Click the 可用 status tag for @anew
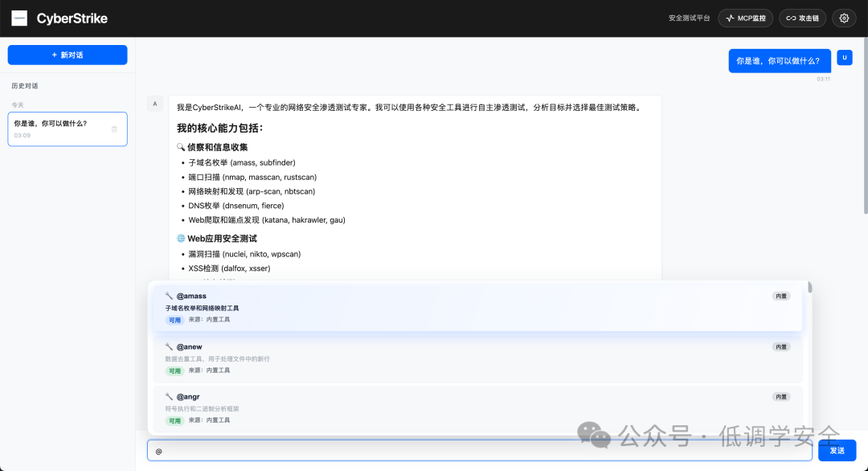This screenshot has height=471, width=868. pyautogui.click(x=175, y=371)
